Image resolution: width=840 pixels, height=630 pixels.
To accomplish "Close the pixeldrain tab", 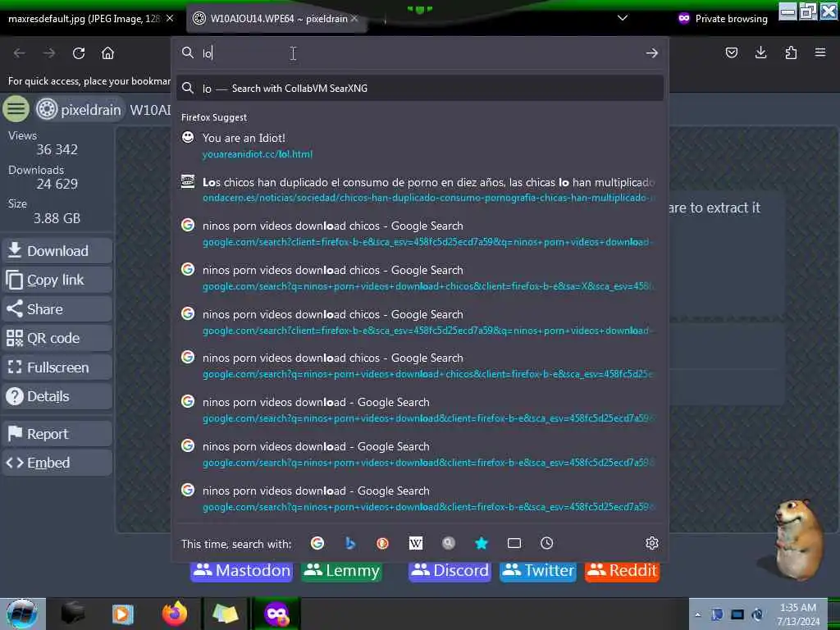I will click(x=354, y=19).
